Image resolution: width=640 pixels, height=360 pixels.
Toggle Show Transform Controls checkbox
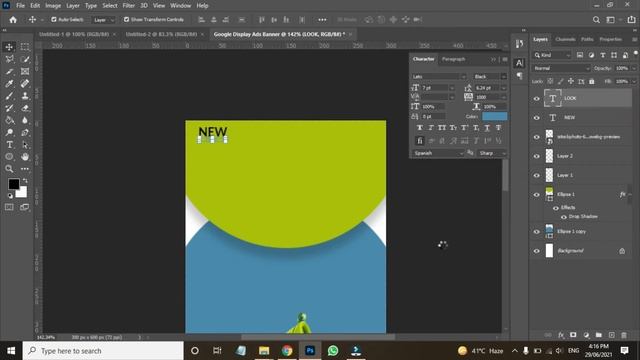(x=127, y=20)
